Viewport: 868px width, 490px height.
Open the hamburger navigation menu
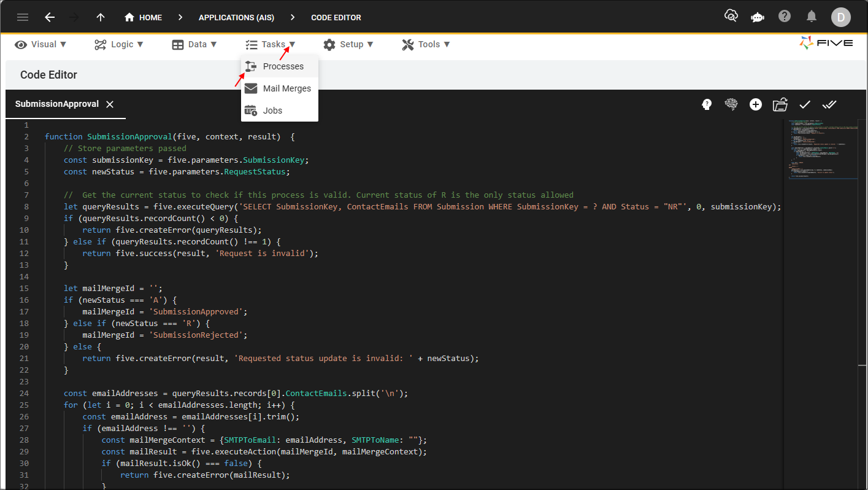[23, 17]
